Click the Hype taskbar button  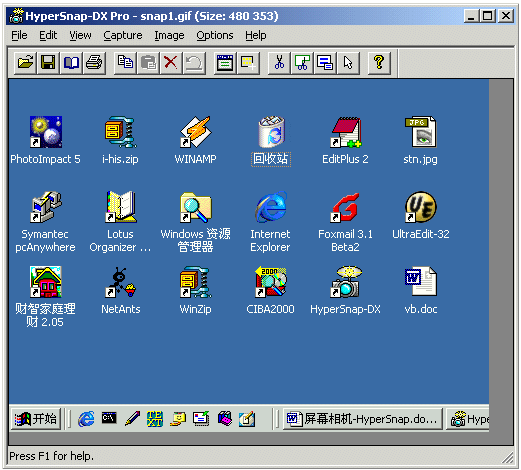click(x=468, y=419)
